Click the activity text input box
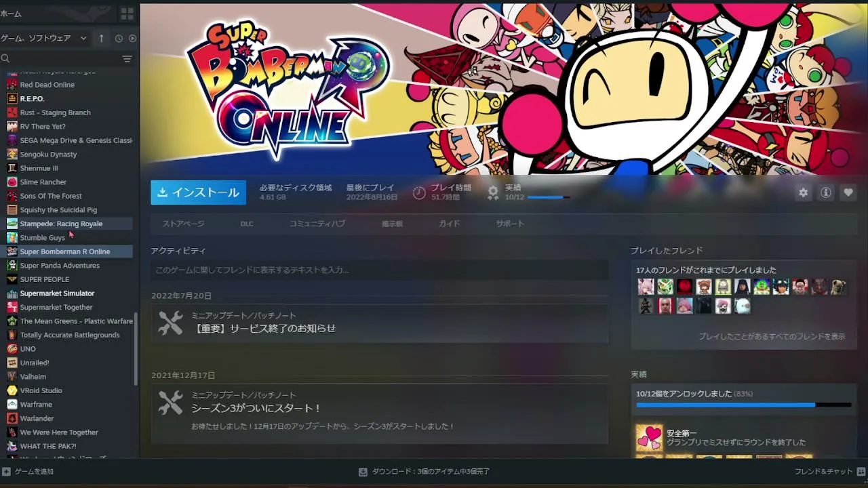Image resolution: width=868 pixels, height=488 pixels. coord(379,270)
